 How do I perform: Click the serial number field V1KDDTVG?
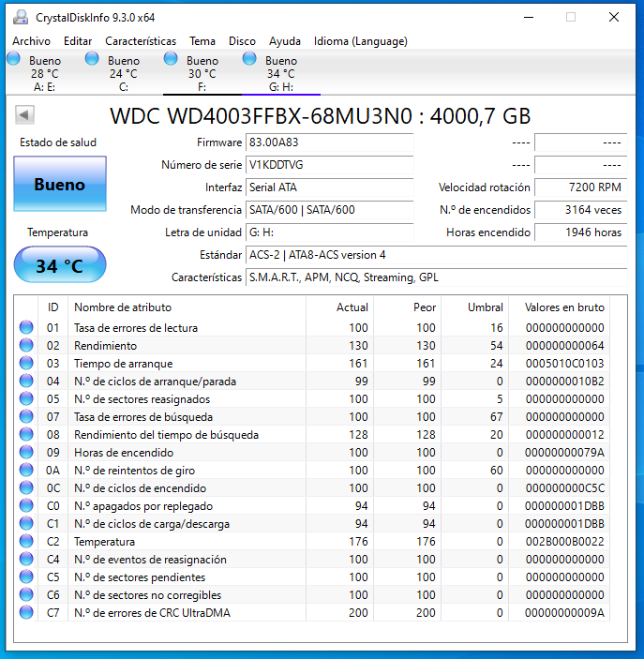click(330, 165)
